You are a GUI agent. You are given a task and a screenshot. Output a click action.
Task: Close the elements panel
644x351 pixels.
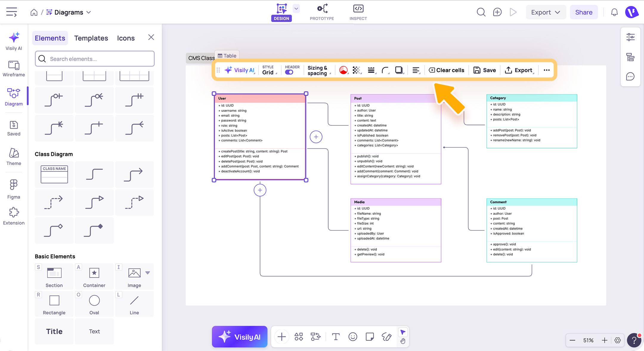click(x=151, y=37)
